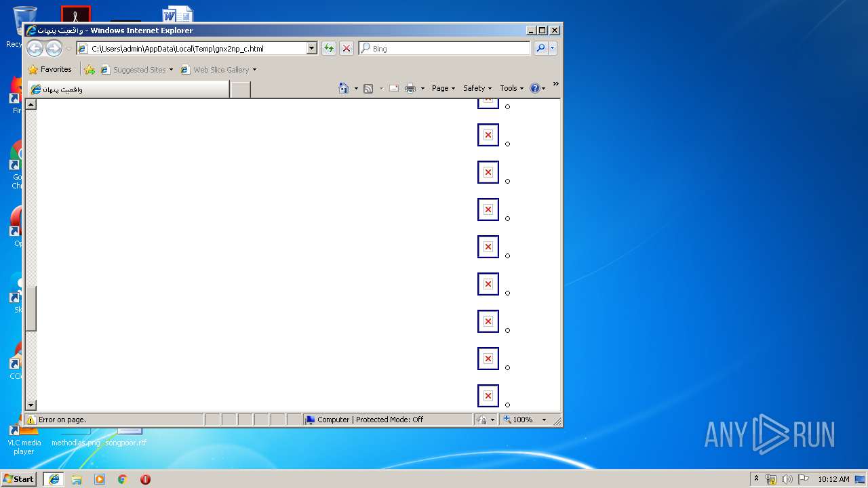Open the zoom level 100% control

tap(519, 420)
